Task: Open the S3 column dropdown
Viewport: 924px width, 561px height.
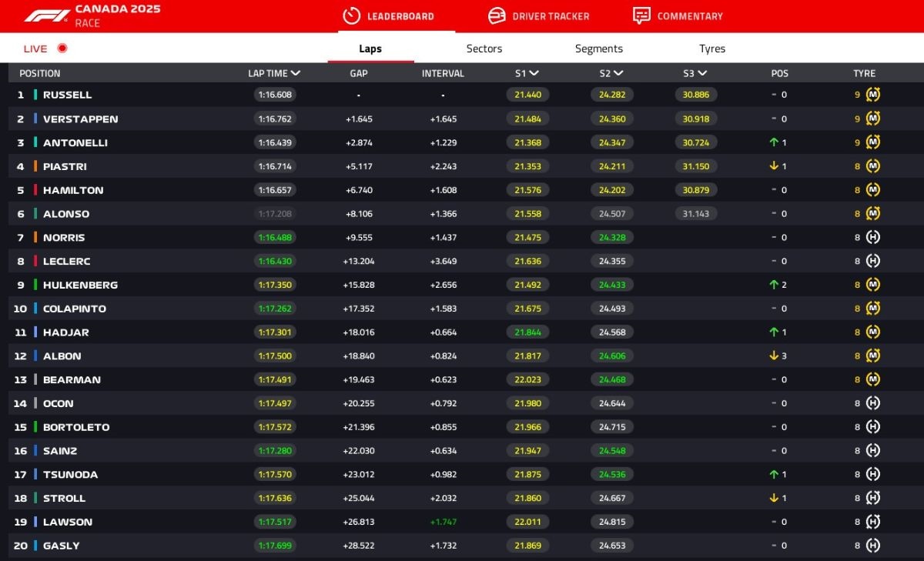Action: (x=702, y=74)
